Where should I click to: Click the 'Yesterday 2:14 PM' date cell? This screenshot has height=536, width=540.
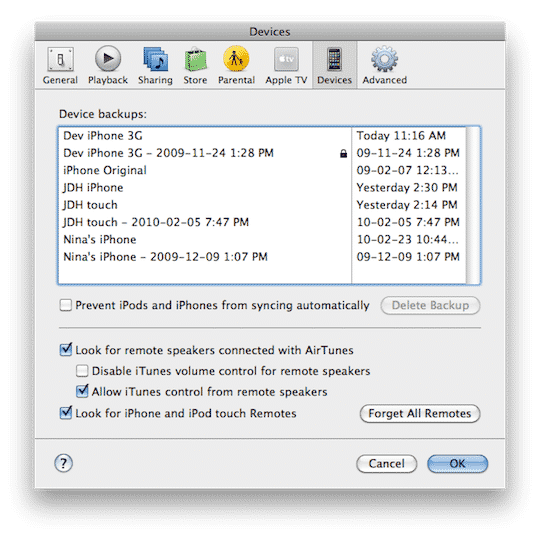tap(408, 205)
